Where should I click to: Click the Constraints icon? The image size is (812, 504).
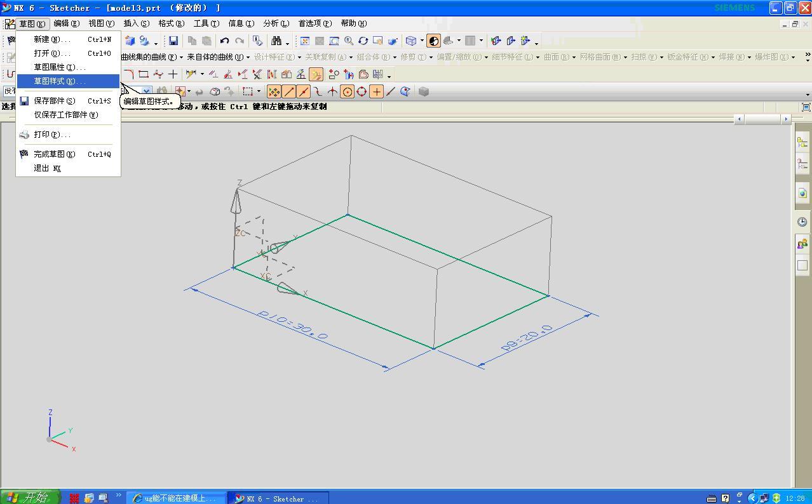pos(213,74)
